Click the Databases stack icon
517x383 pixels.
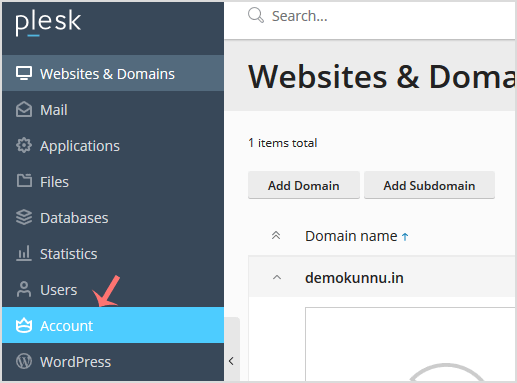[x=24, y=217]
